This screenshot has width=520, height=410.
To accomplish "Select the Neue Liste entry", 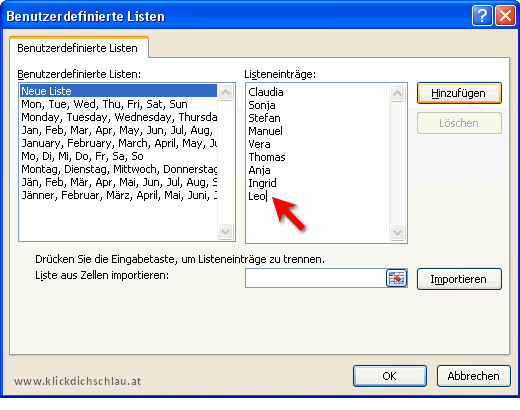I will (118, 91).
